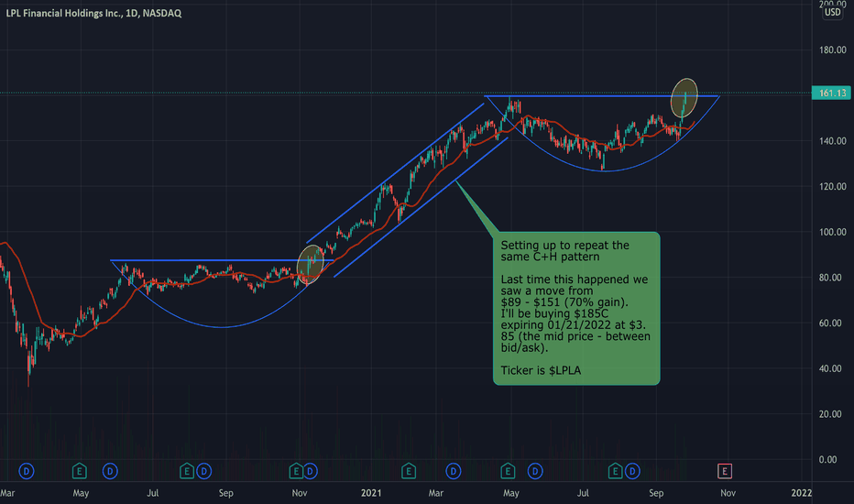Click the Sep label between Jul and Nov 2020
854x504 pixels.
(x=225, y=493)
